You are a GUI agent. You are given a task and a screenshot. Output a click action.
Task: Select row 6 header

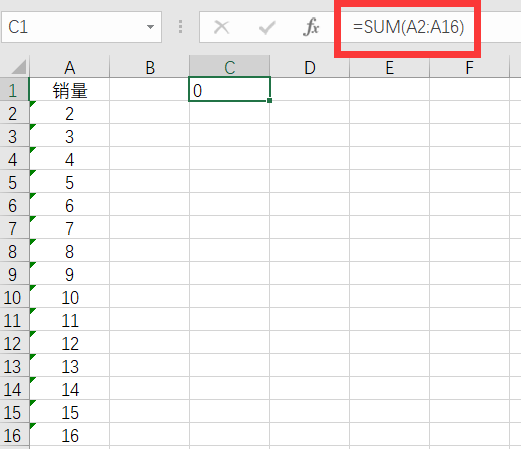pos(14,204)
